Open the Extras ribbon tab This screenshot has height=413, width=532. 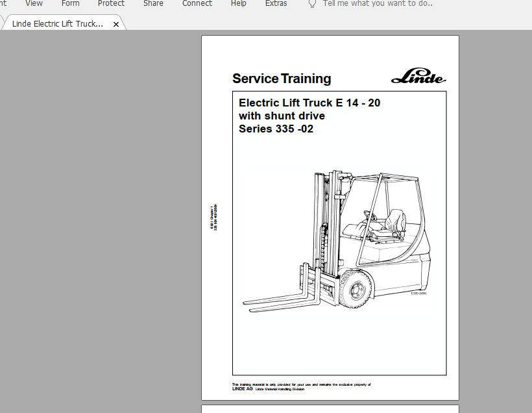coord(276,3)
